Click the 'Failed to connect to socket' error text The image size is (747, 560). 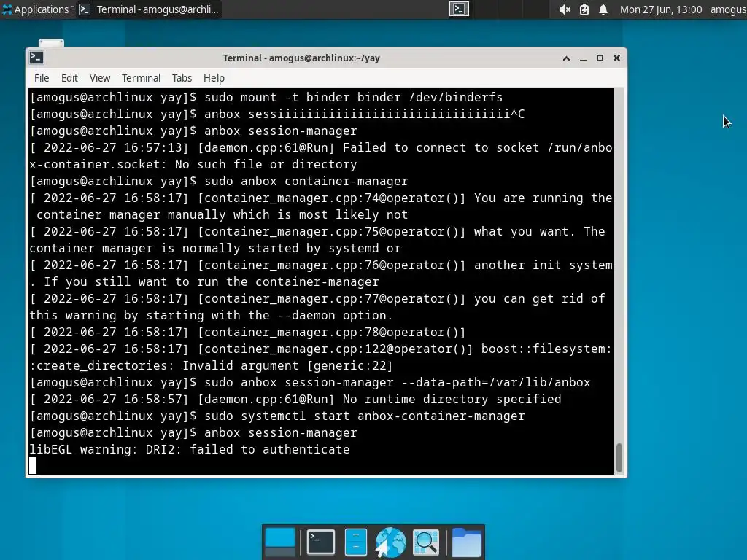[x=444, y=147]
